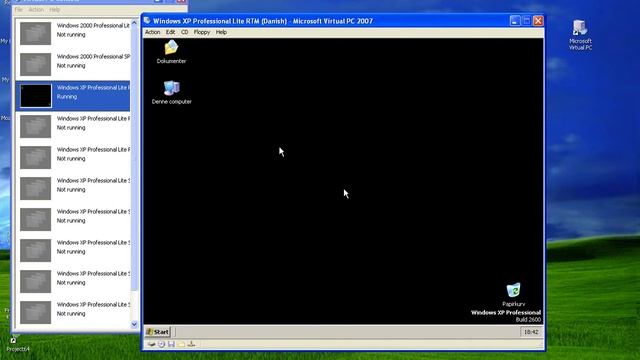Open the Floppy menu

pos(202,32)
